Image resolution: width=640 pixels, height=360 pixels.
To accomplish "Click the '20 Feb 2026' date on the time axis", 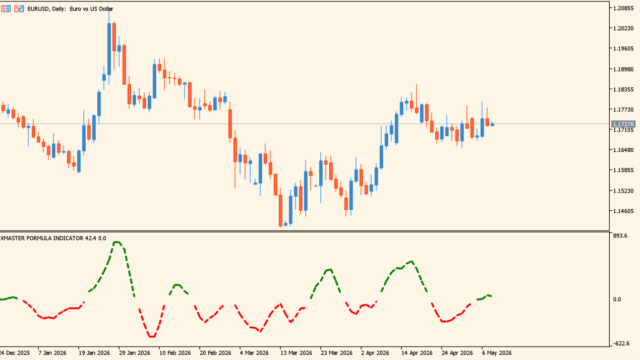I will click(215, 353).
